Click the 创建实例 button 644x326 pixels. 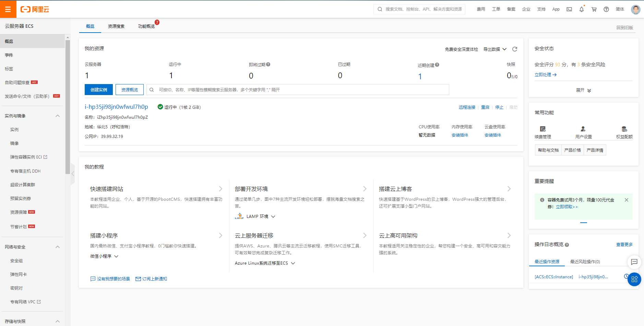(99, 90)
